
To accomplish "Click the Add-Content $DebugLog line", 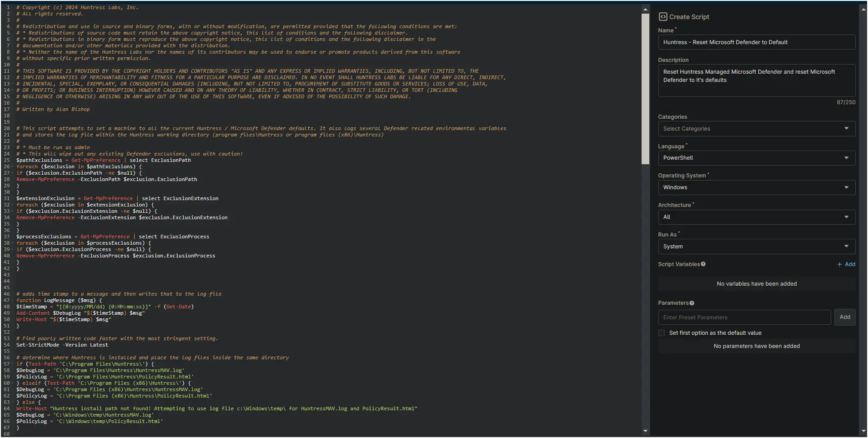I will (x=80, y=313).
